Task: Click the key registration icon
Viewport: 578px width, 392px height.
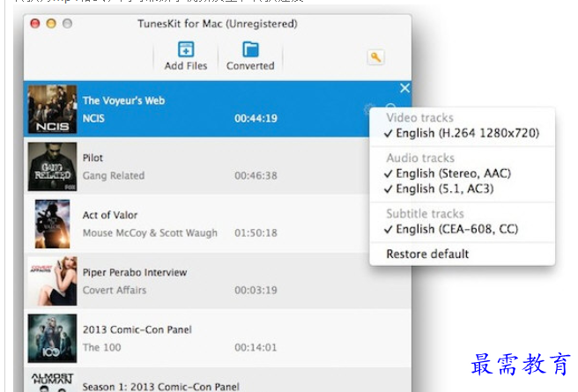Action: 375,57
